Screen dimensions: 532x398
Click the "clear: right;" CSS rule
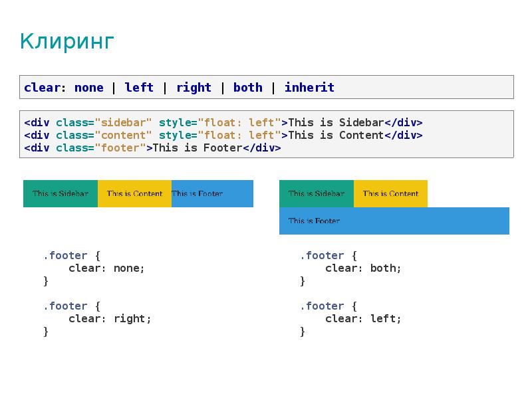110,319
